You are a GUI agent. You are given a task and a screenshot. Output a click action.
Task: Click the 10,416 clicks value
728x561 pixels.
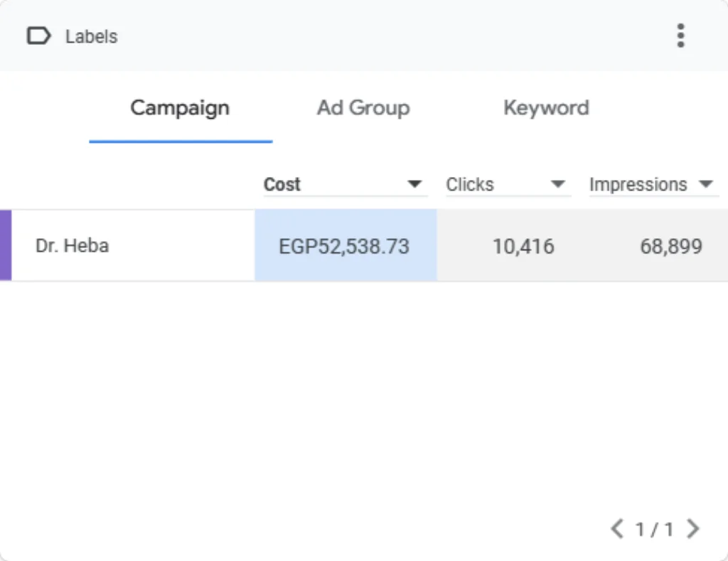pyautogui.click(x=523, y=246)
